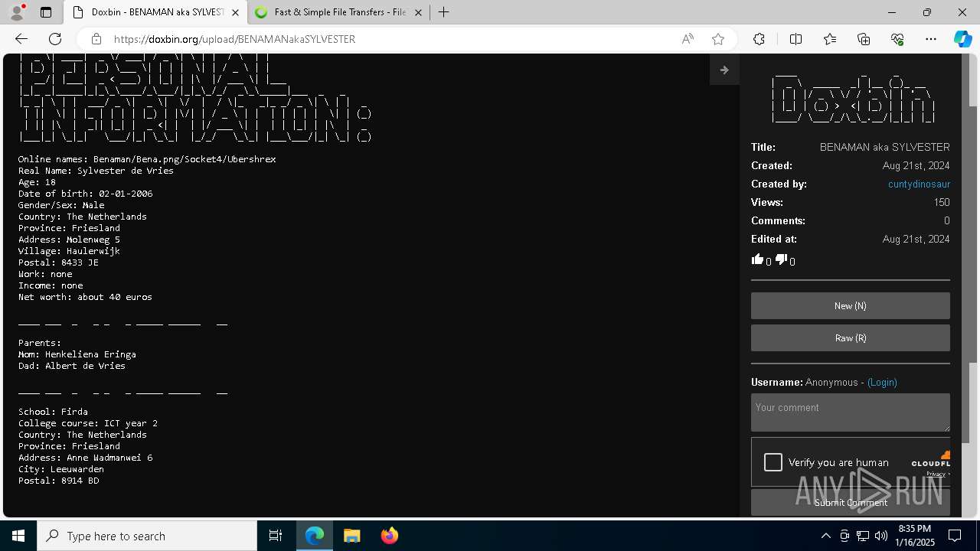
Task: Open the Windows Start menu
Action: click(x=18, y=536)
